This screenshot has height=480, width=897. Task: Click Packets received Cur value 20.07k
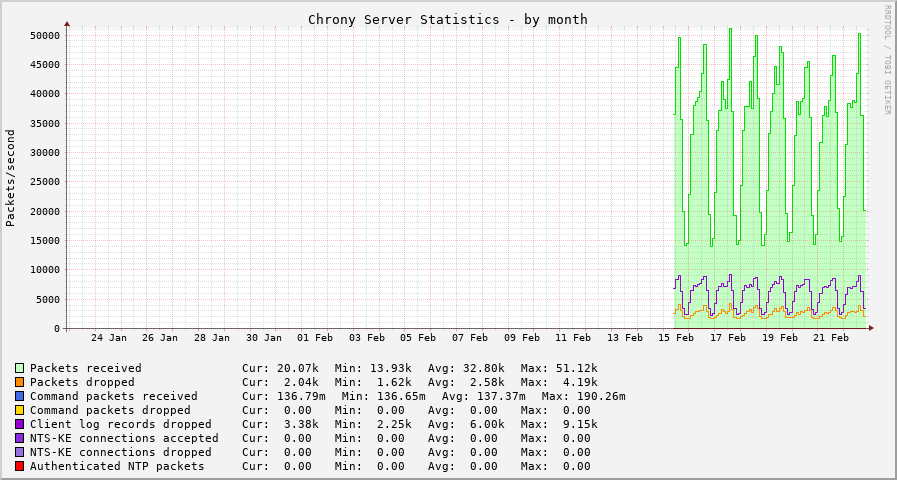298,368
